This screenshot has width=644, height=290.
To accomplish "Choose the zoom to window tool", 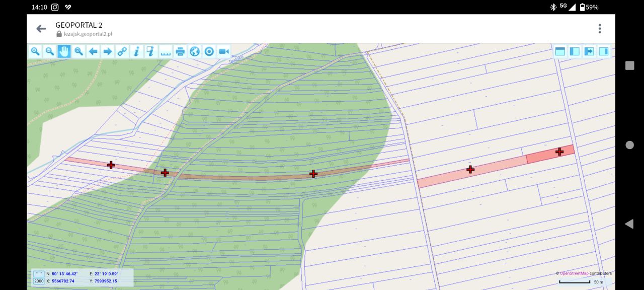I will coord(78,51).
